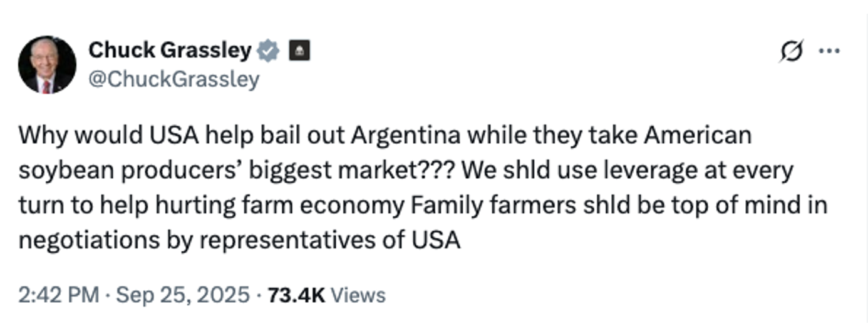Click the 73.4K view count

point(296,295)
